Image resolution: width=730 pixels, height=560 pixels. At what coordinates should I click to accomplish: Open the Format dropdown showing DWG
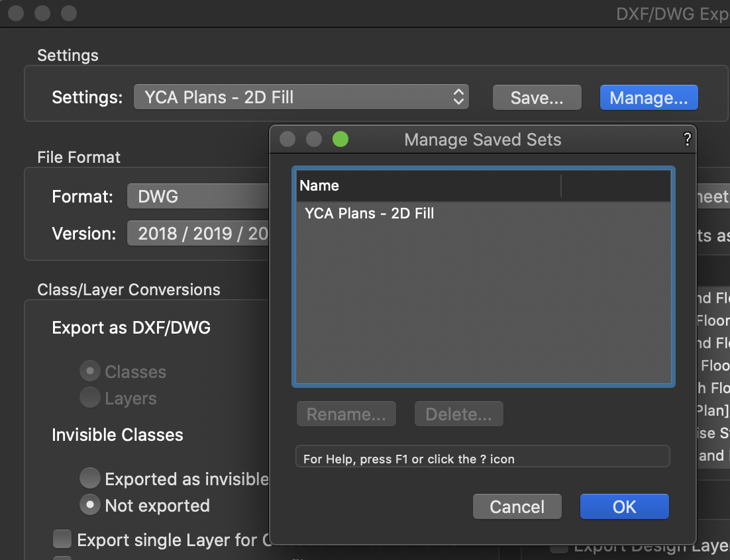tap(199, 197)
